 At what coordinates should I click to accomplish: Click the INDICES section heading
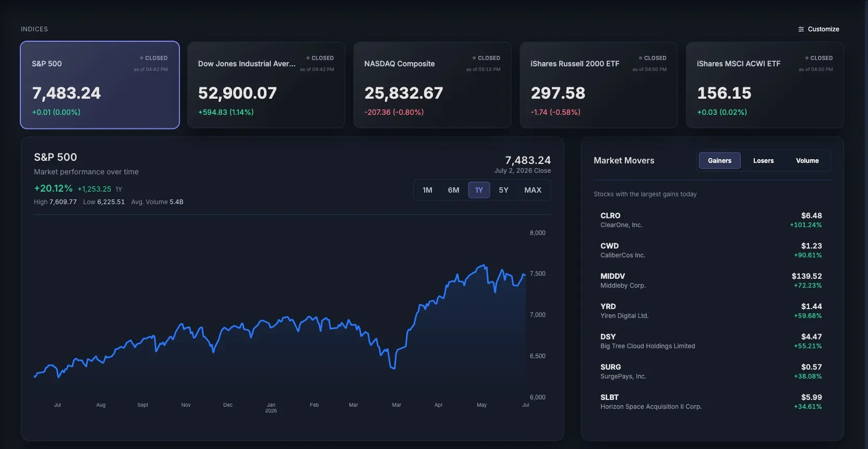34,29
